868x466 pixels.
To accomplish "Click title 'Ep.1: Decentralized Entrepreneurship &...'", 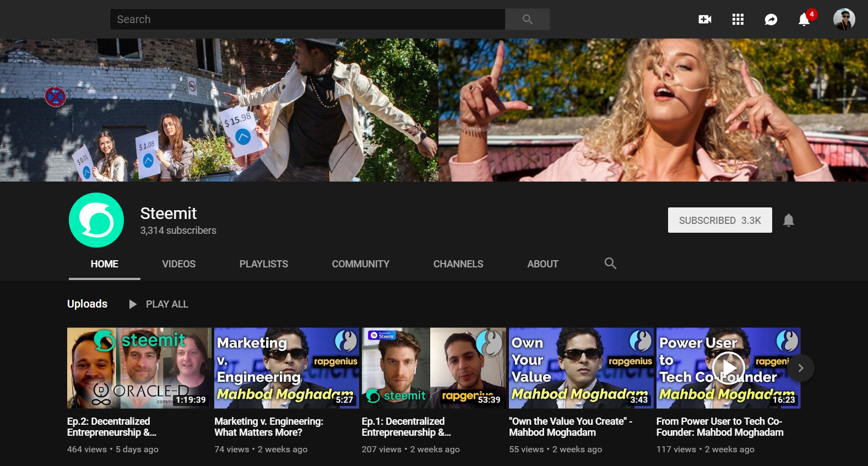I will 406,427.
